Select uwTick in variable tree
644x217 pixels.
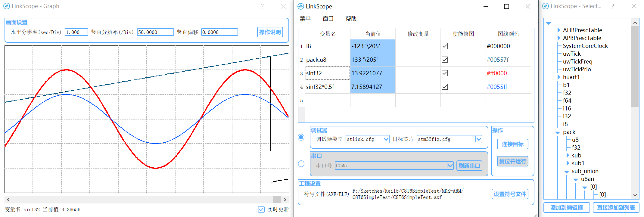(572, 54)
